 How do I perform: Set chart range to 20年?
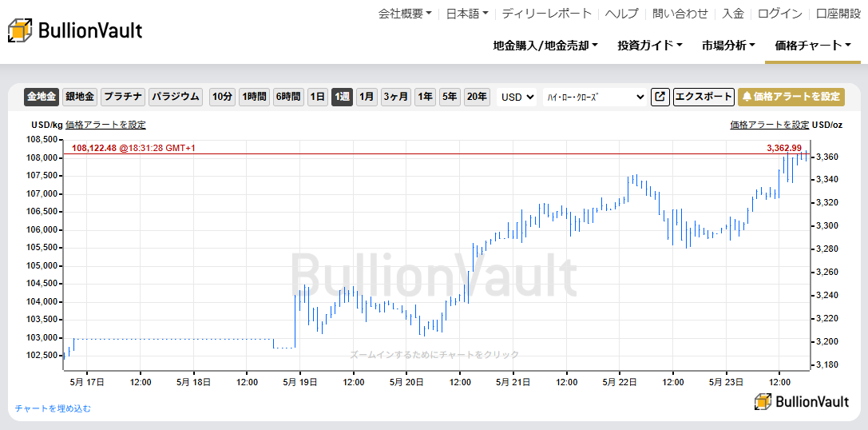[477, 97]
